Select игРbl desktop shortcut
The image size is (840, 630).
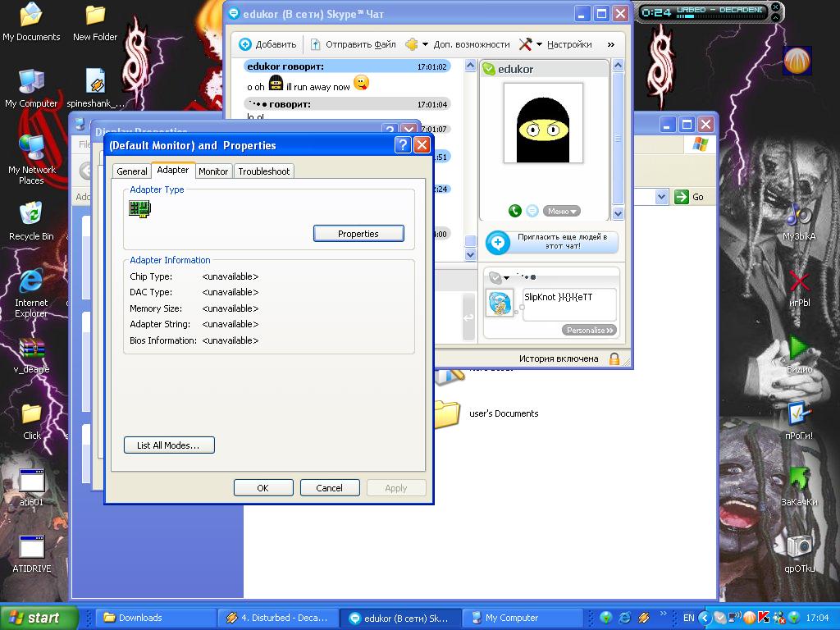coord(799,289)
